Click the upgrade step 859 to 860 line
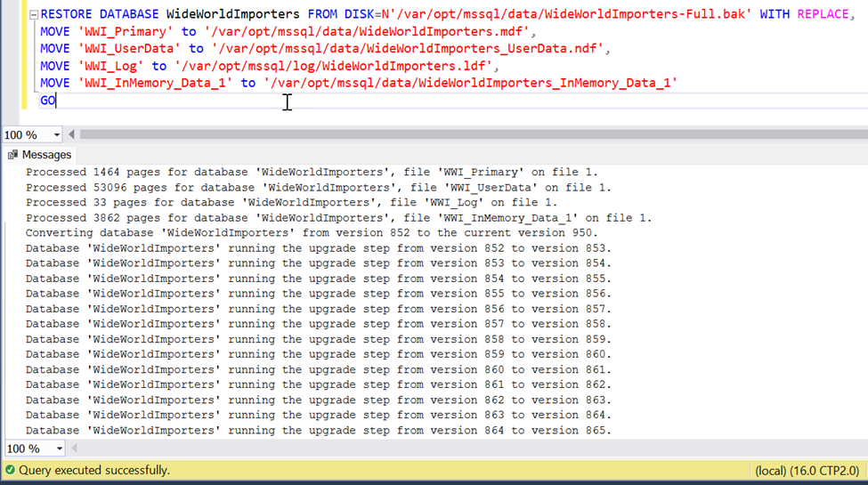 tap(319, 354)
